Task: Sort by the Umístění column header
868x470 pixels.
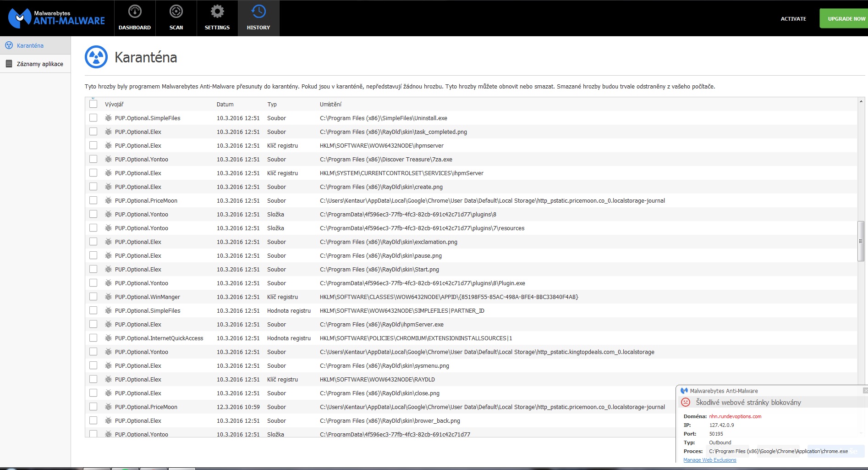Action: (330, 104)
